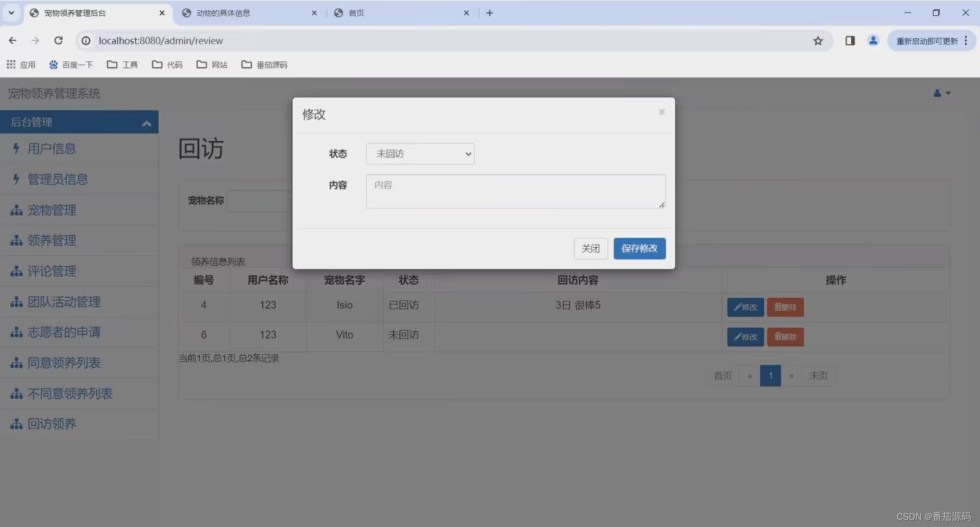Go to 末页 in the pagination
Viewport: 980px width, 527px height.
coord(818,376)
